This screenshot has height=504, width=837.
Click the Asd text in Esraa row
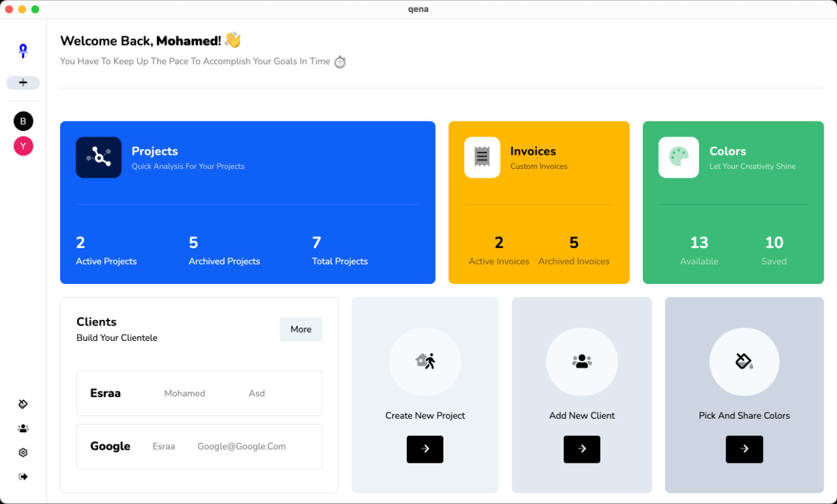click(257, 393)
